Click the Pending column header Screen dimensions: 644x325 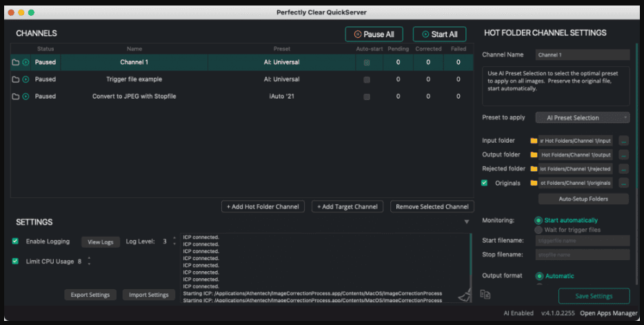coord(398,49)
